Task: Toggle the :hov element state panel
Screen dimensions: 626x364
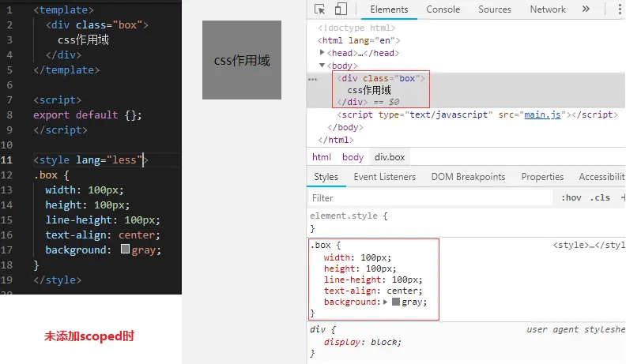Action: tap(571, 197)
